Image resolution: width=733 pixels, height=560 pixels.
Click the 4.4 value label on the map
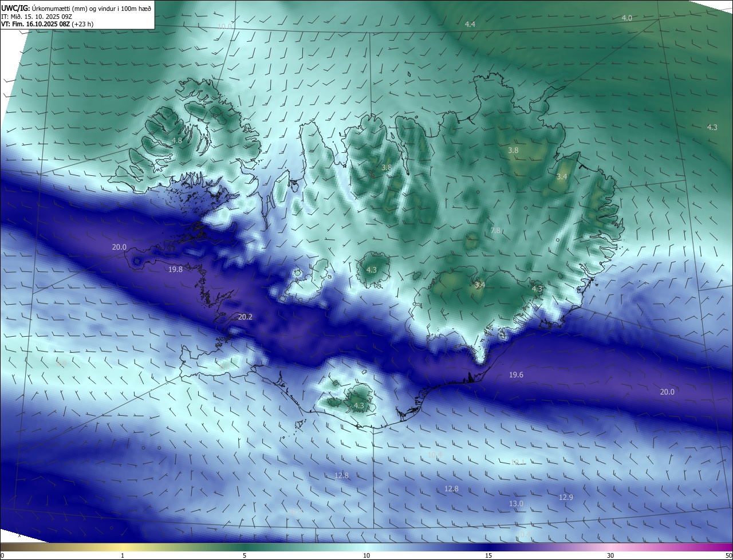[x=470, y=24]
